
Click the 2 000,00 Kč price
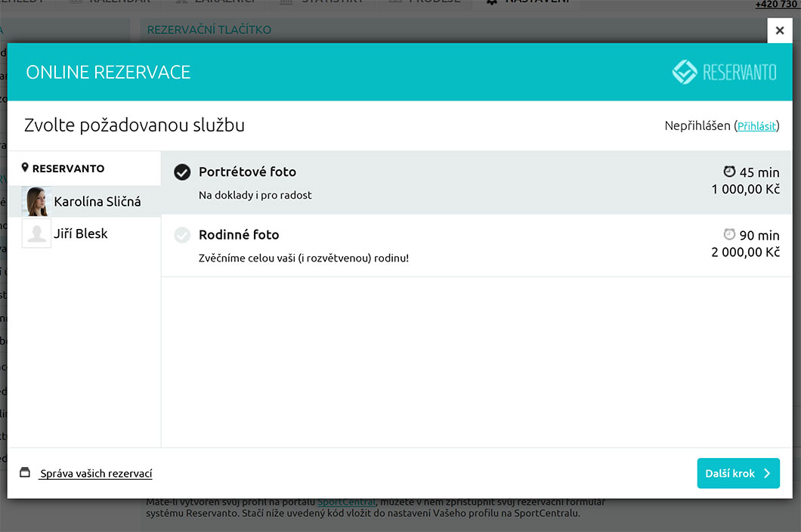(745, 252)
